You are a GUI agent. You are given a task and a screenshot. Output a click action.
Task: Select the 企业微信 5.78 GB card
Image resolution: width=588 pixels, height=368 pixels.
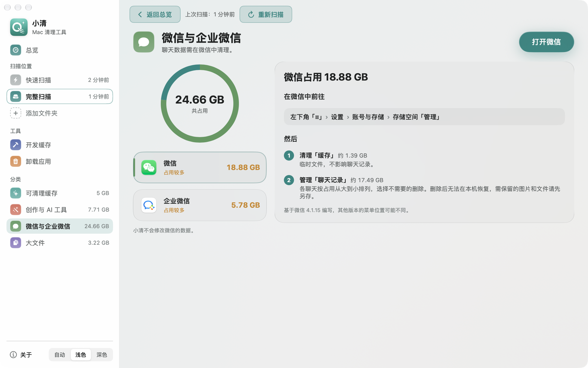coord(200,205)
